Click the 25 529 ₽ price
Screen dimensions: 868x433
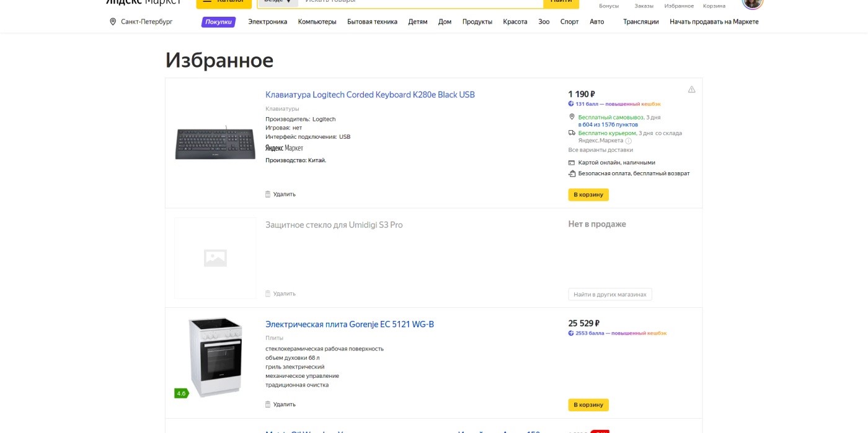coord(584,323)
